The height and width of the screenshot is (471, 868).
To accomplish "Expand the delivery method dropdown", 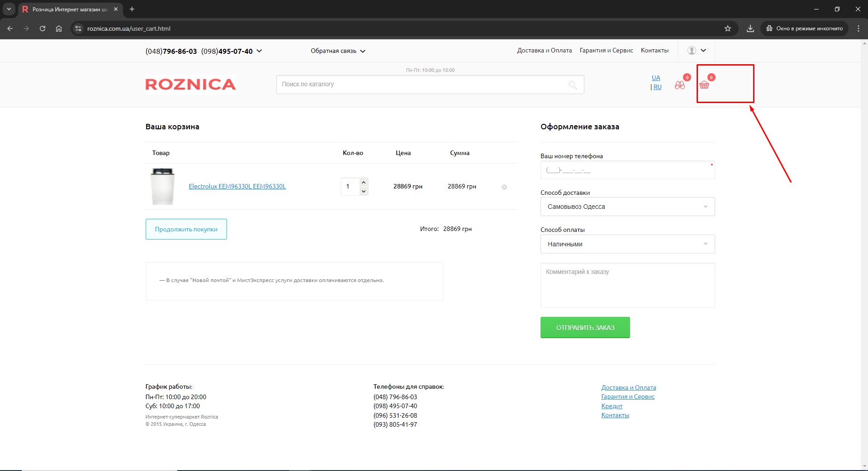I will coord(627,207).
